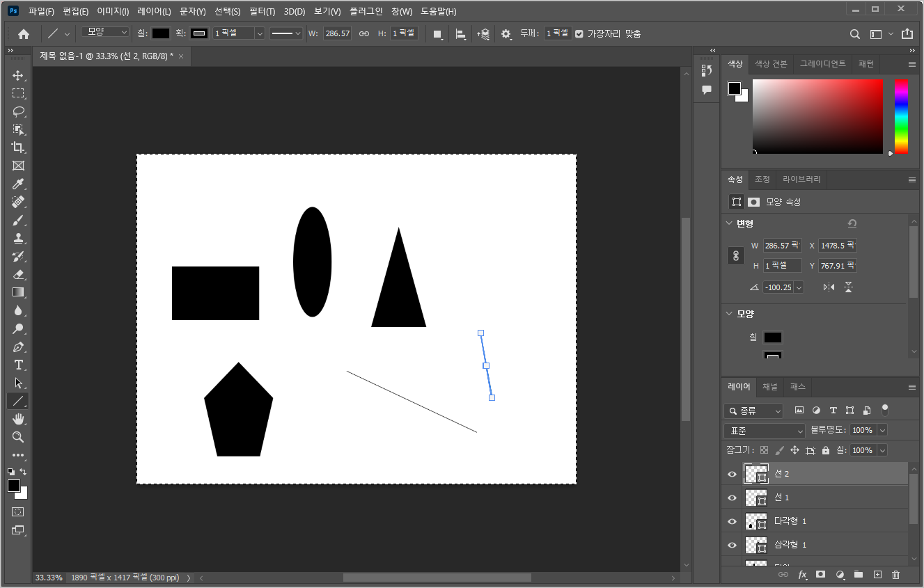Select the Lasso tool

point(18,111)
